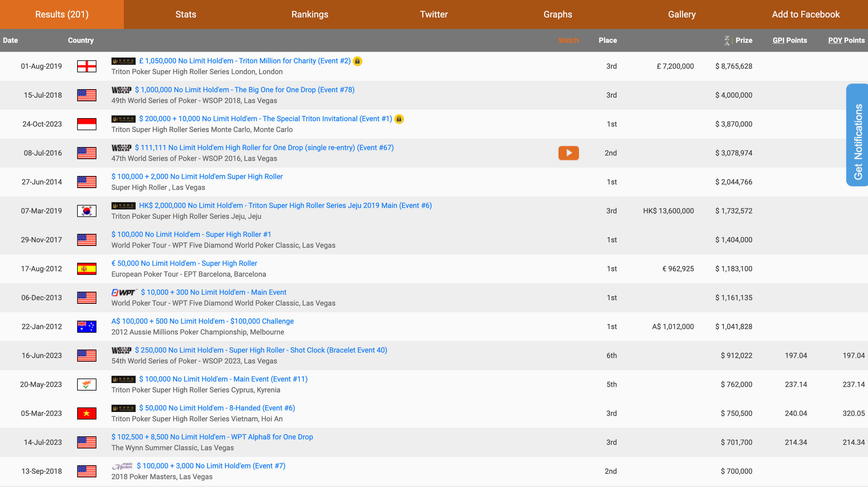Click the Vietnam flag icon
This screenshot has height=487, width=868.
pyautogui.click(x=86, y=413)
